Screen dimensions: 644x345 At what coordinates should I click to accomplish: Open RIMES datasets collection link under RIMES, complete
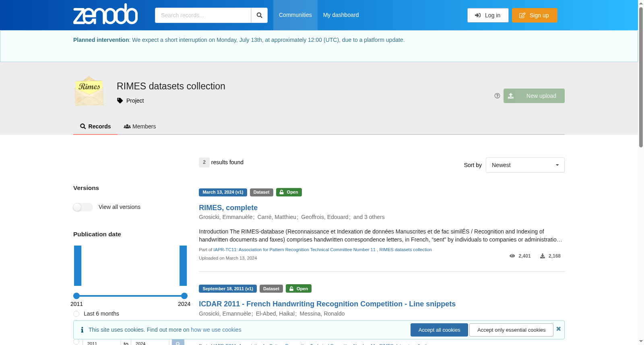[x=405, y=250]
